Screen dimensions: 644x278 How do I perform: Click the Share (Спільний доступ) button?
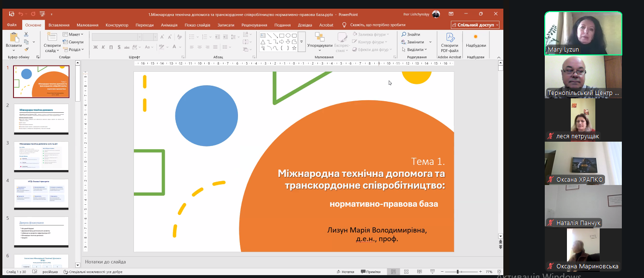475,25
